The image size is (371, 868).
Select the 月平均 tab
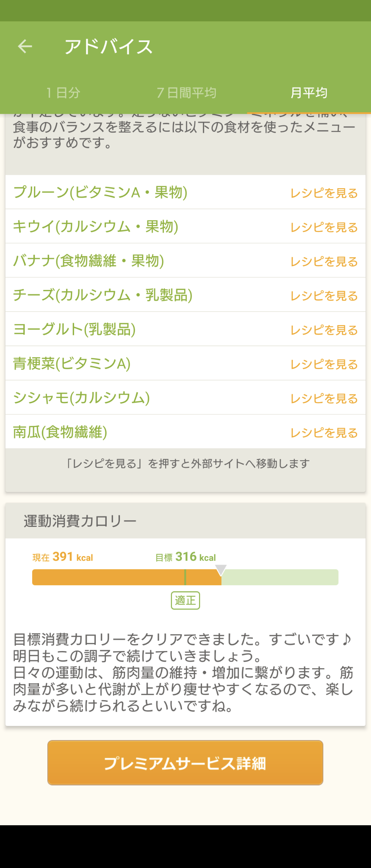(309, 93)
